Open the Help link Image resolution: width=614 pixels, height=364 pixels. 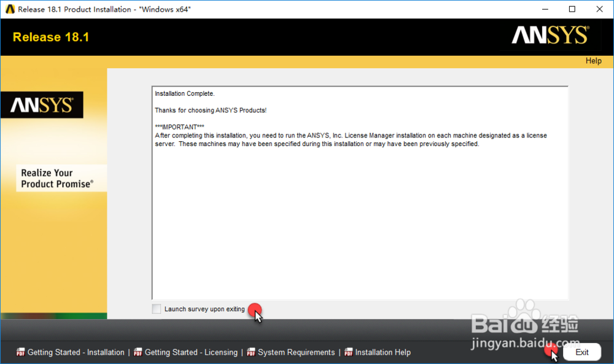tap(593, 61)
